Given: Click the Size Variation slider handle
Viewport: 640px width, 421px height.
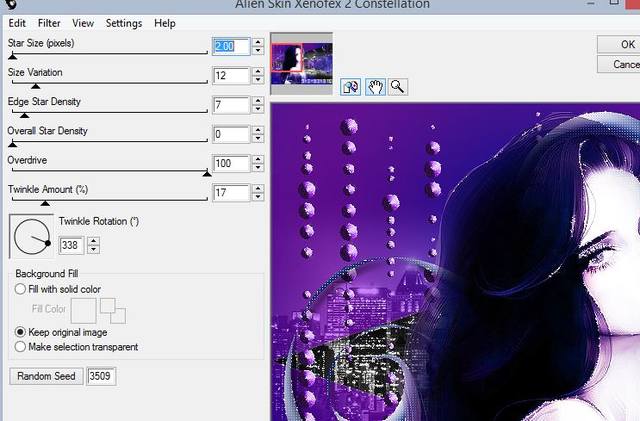Looking at the screenshot, I should [36, 86].
